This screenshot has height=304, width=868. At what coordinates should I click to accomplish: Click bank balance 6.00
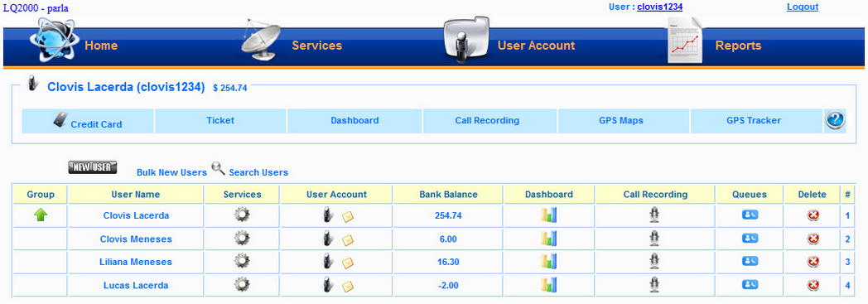(x=448, y=239)
